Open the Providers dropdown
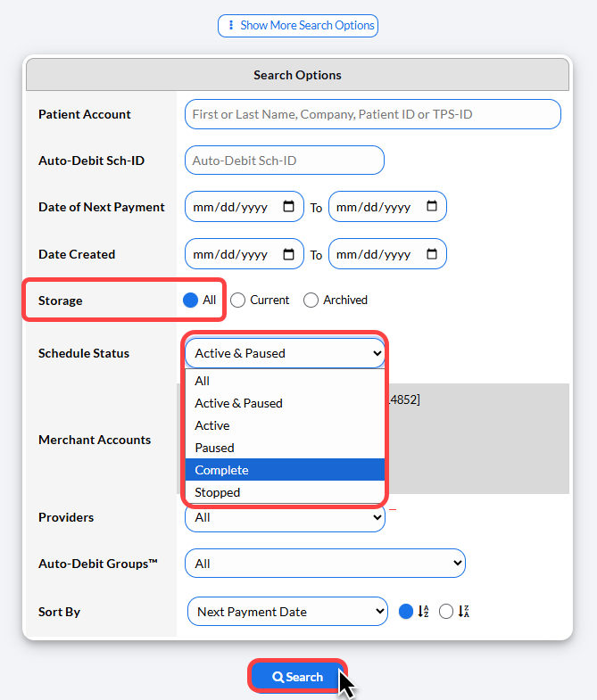The height and width of the screenshot is (700, 597). click(285, 518)
